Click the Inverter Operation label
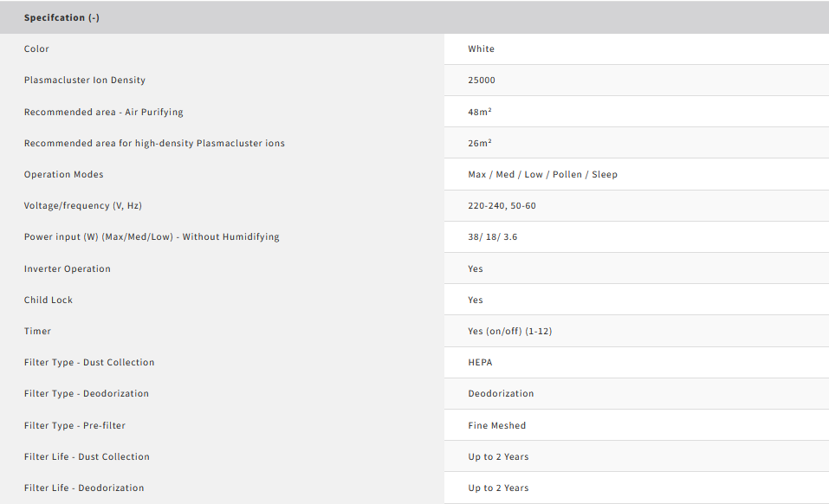Screen dimensions: 829x504 pos(68,268)
